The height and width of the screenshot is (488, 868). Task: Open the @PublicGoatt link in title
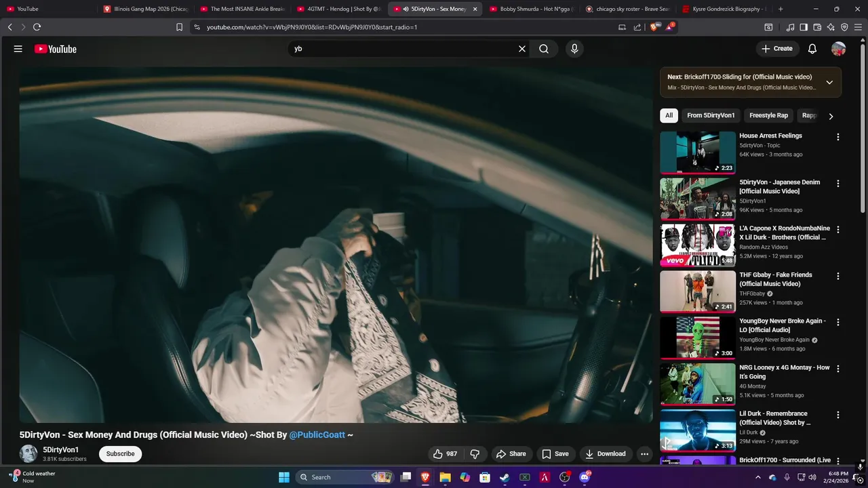(x=317, y=435)
